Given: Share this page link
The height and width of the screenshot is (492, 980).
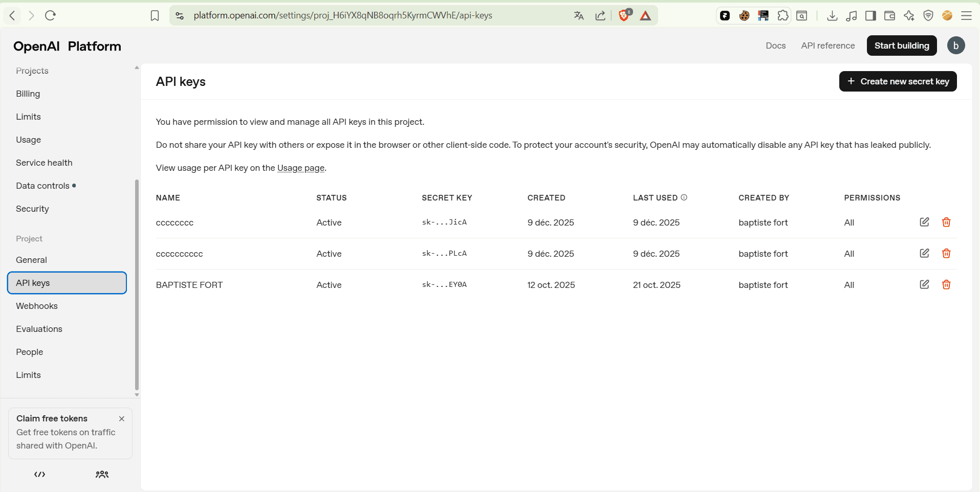Looking at the screenshot, I should click(x=601, y=16).
